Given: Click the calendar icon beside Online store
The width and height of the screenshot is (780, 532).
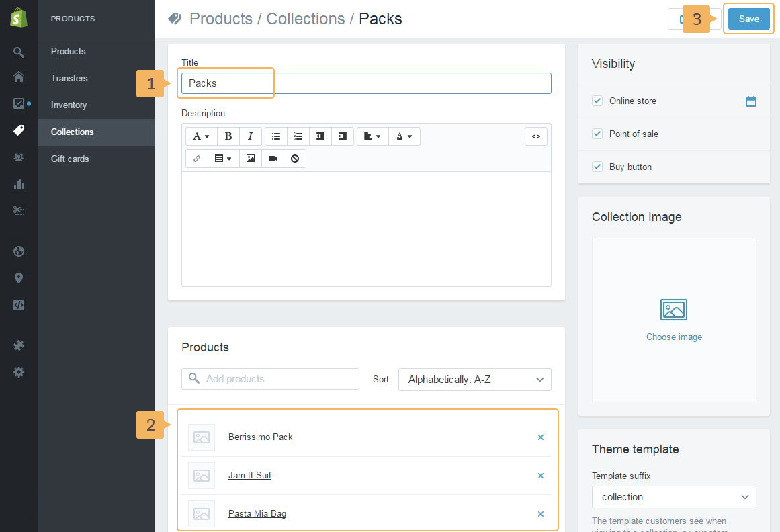Looking at the screenshot, I should pyautogui.click(x=750, y=101).
